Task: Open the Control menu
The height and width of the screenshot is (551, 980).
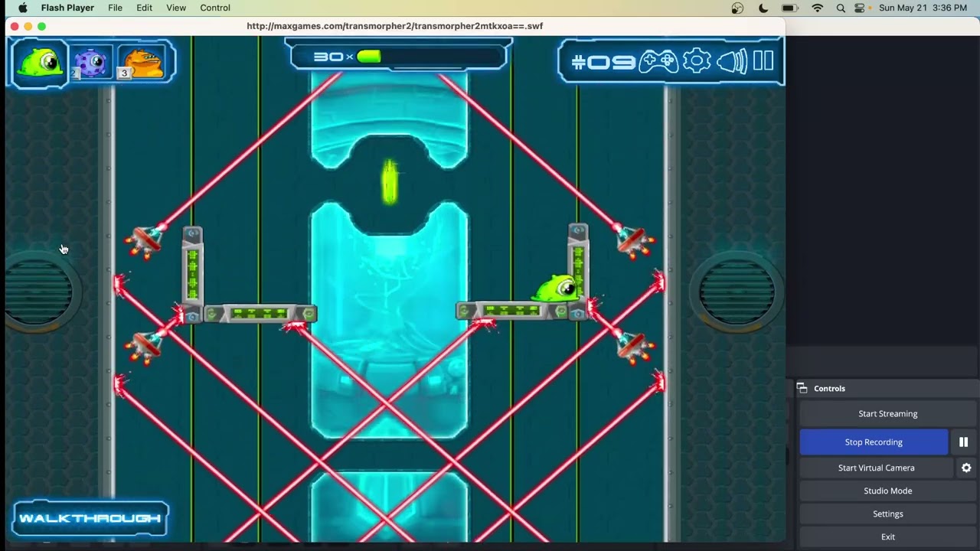Action: tap(215, 8)
